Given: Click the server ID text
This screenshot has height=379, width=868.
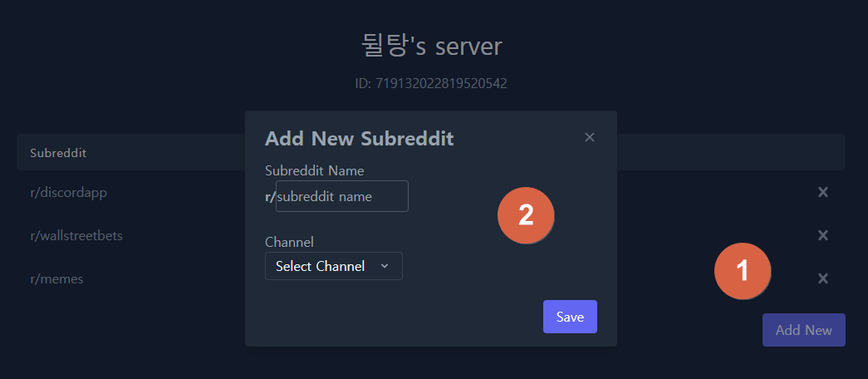Looking at the screenshot, I should (431, 84).
